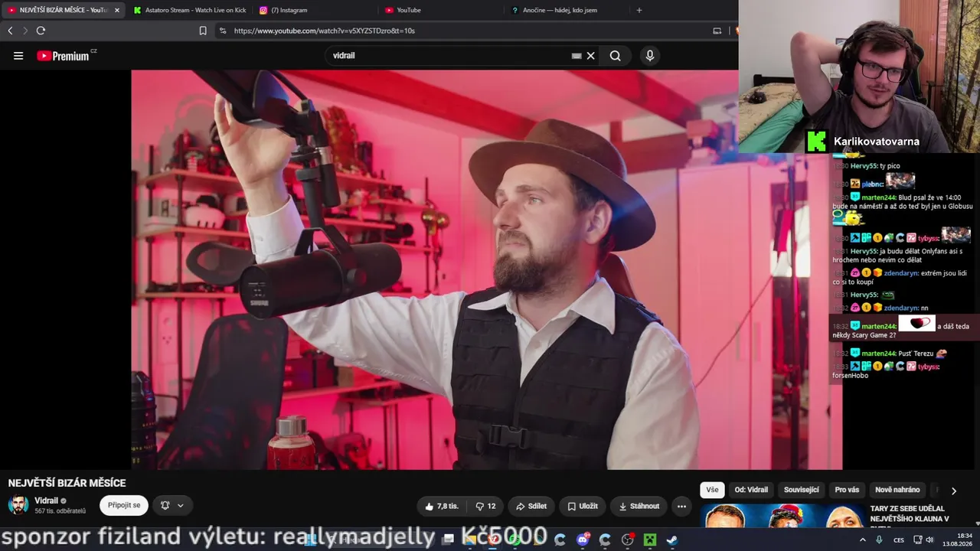Open Steam from the taskbar
This screenshot has height=551, width=980.
pos(671,540)
